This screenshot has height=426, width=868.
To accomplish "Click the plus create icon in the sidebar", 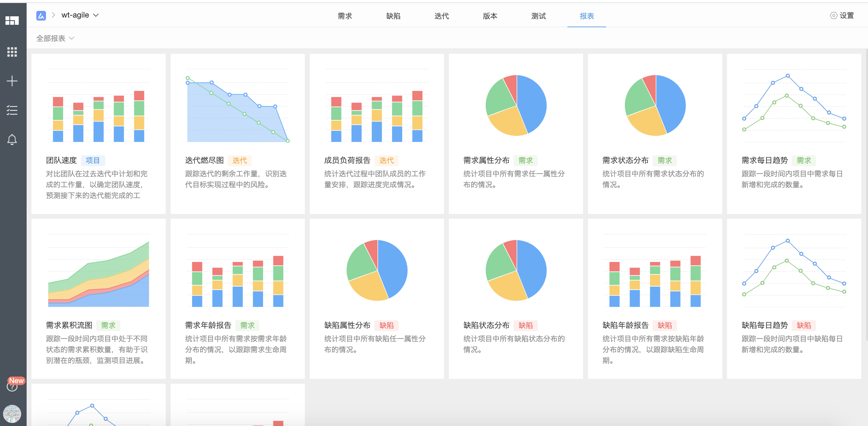I will click(12, 81).
